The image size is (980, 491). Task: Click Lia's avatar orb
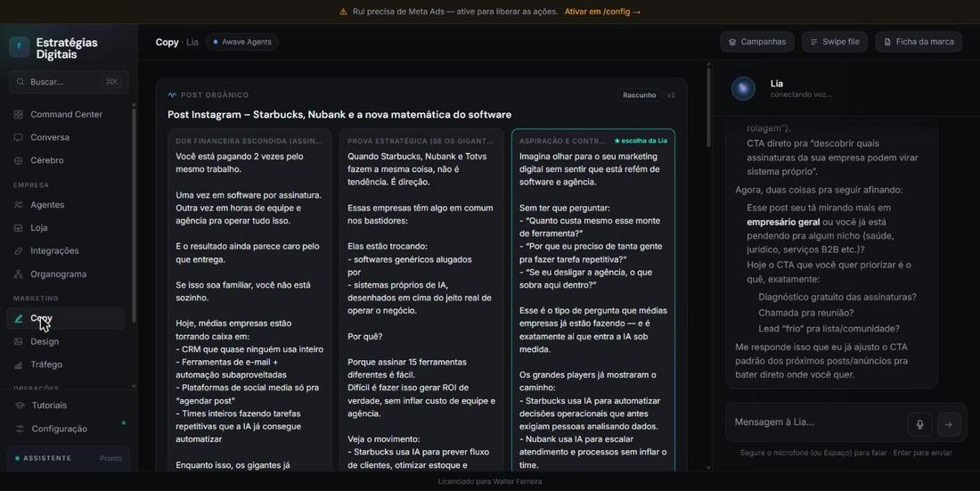pyautogui.click(x=743, y=89)
